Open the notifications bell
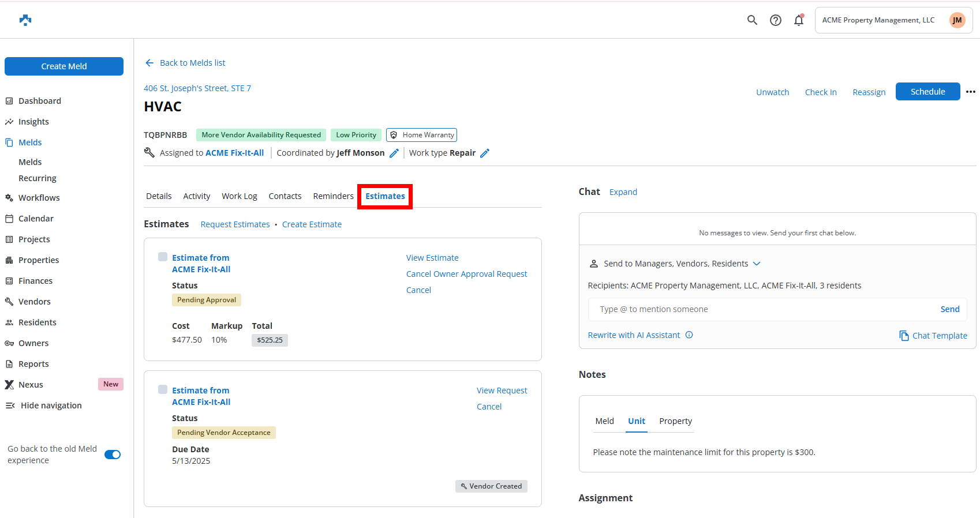Viewport: 980px width, 518px height. tap(799, 20)
